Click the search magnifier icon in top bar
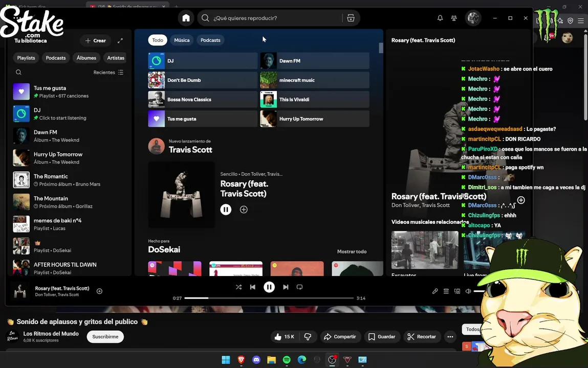 coord(205,18)
